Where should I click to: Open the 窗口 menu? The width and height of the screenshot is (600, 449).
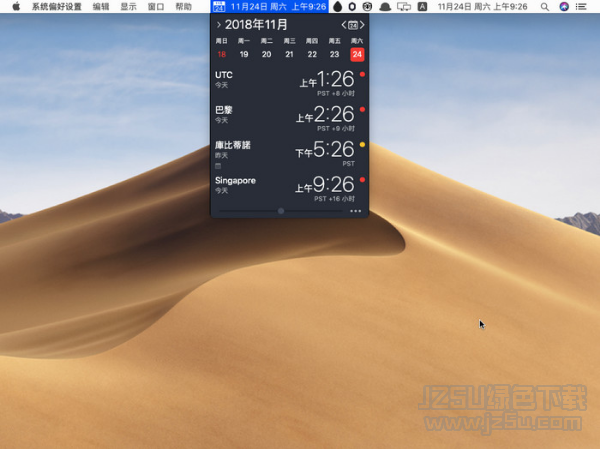pyautogui.click(x=156, y=7)
